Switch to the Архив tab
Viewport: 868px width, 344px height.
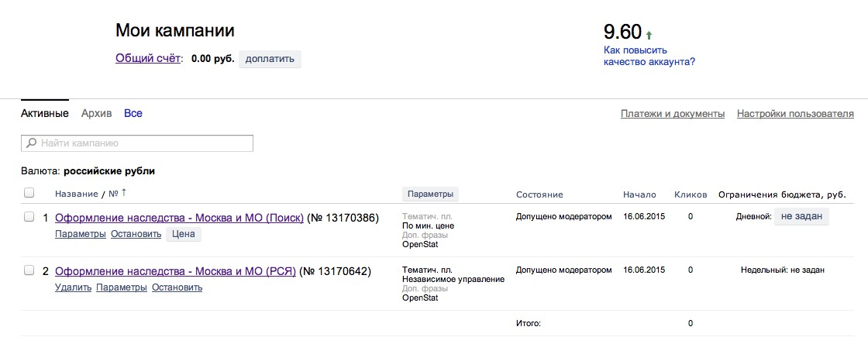click(96, 113)
